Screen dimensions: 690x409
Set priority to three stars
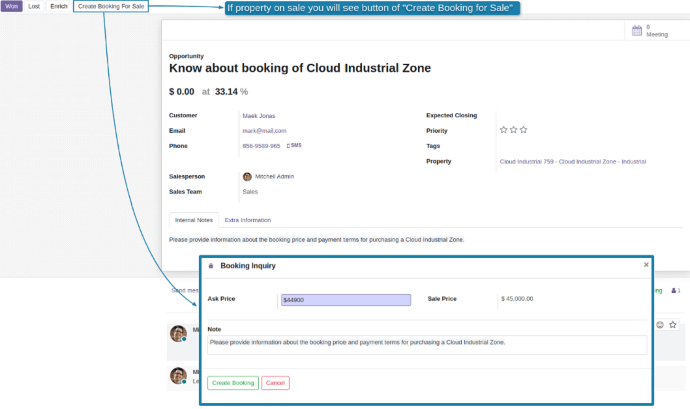coord(523,130)
